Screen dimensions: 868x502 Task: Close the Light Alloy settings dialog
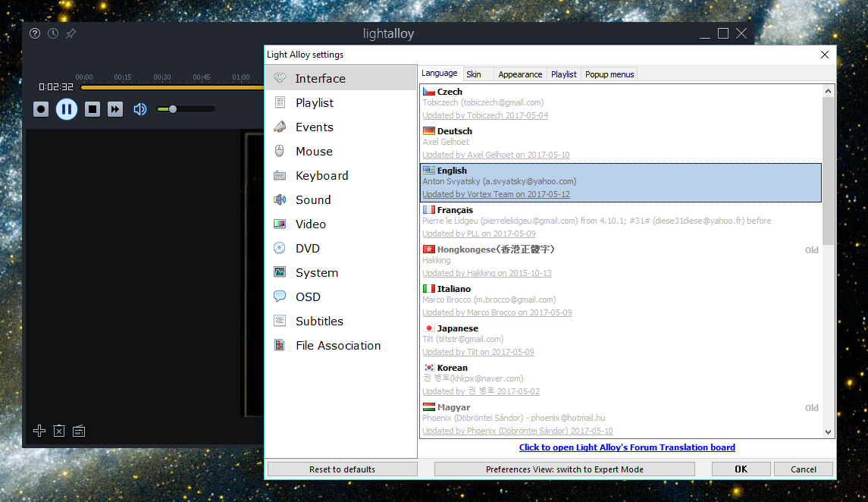click(x=825, y=55)
